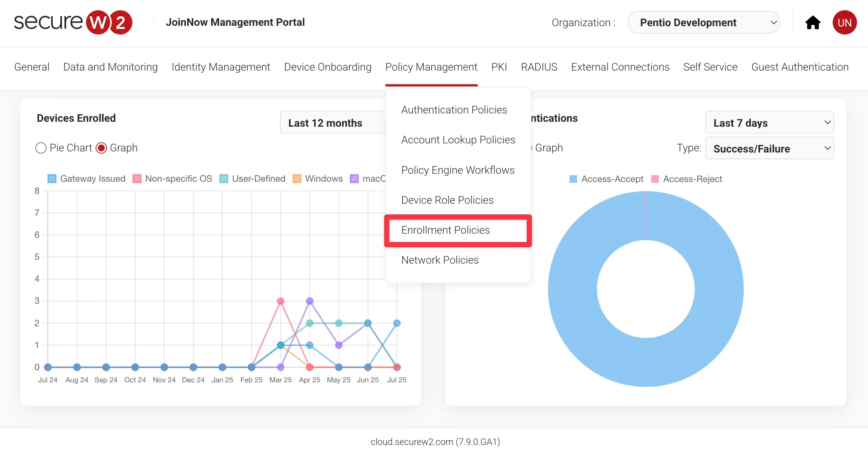This screenshot has height=451, width=868.
Task: Open the Device Onboarding tab
Action: [x=328, y=67]
